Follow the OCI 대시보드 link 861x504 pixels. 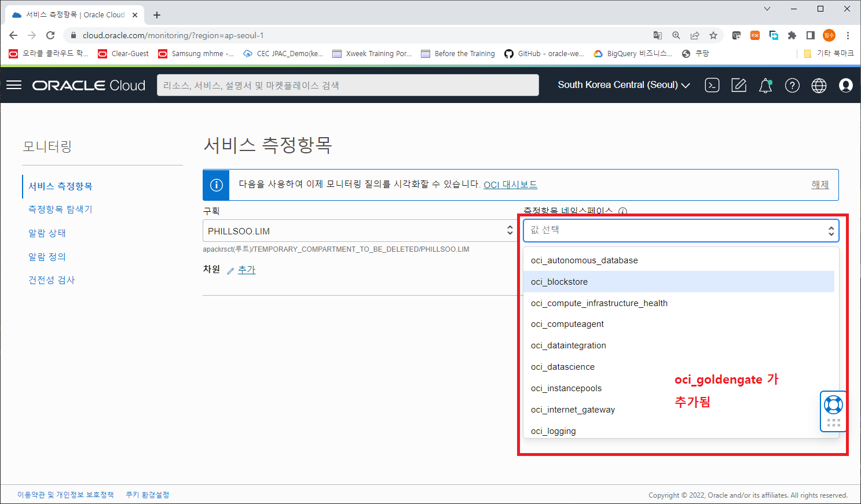tap(510, 185)
